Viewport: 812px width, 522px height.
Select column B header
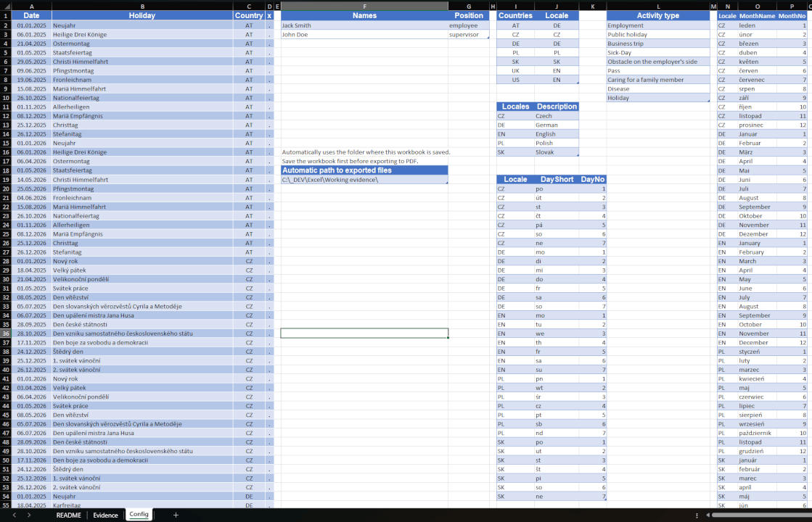pyautogui.click(x=142, y=7)
